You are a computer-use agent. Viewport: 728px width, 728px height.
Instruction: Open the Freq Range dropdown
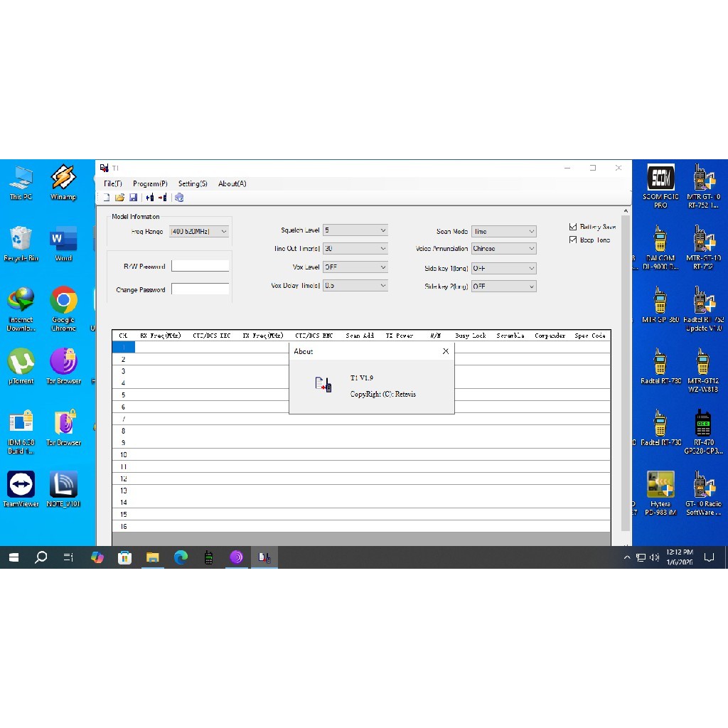[223, 231]
